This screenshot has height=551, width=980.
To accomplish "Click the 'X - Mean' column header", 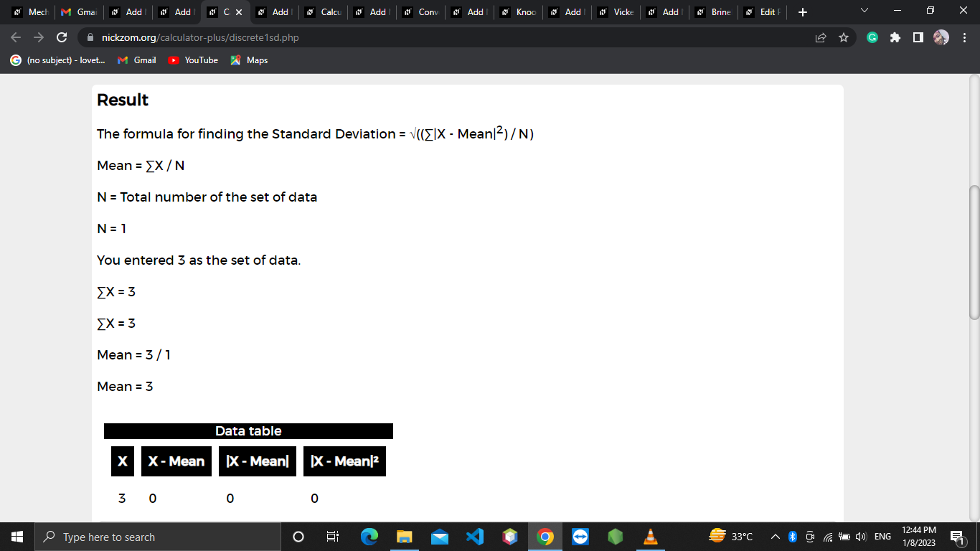I will click(176, 461).
